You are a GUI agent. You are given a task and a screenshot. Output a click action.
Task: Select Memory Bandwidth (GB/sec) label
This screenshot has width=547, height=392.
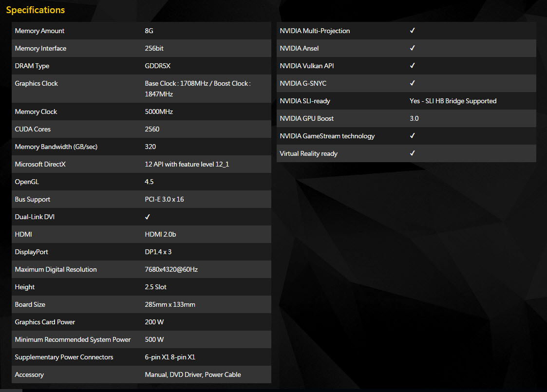click(56, 147)
